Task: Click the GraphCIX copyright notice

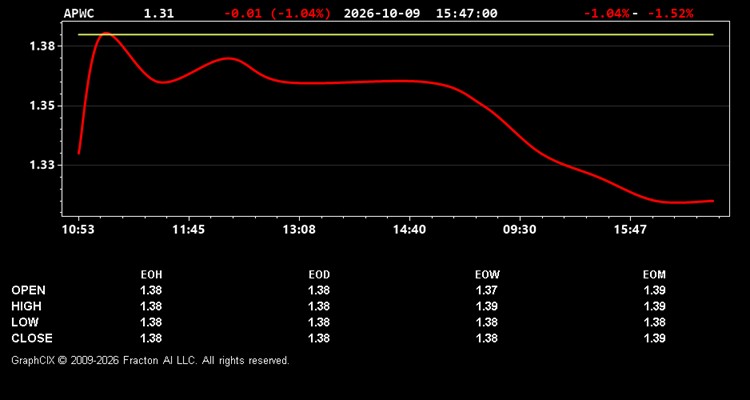Action: tap(150, 361)
